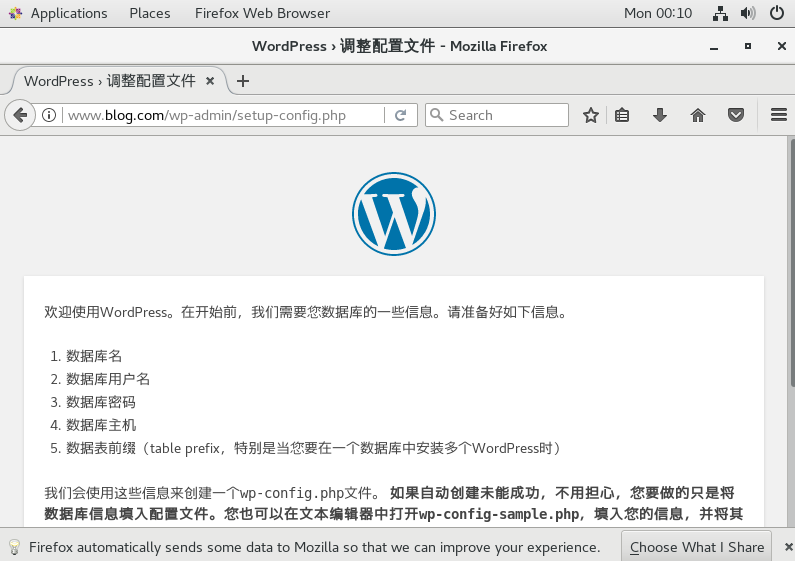Click the WordPress logo
Screen dimensions: 795x561
click(394, 214)
